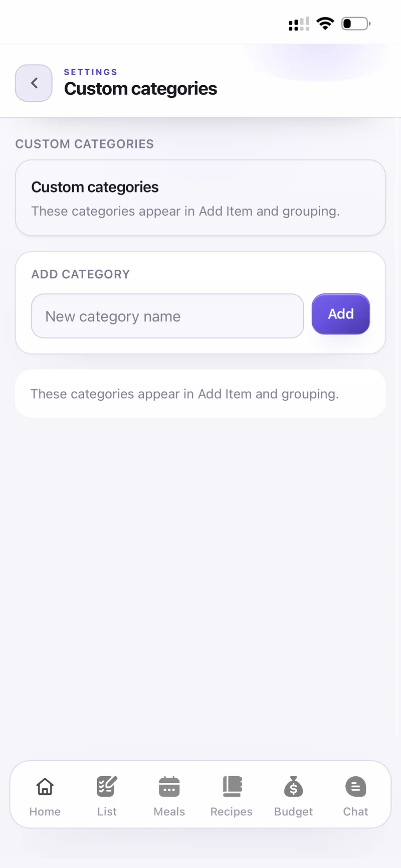Switch to the Budget tab label
Image resolution: width=401 pixels, height=868 pixels.
tap(294, 811)
